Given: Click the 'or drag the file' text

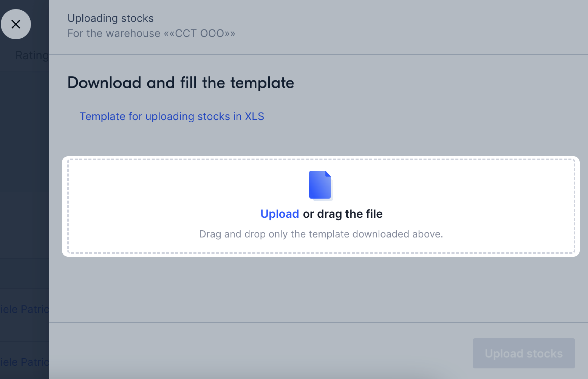Looking at the screenshot, I should 343,214.
